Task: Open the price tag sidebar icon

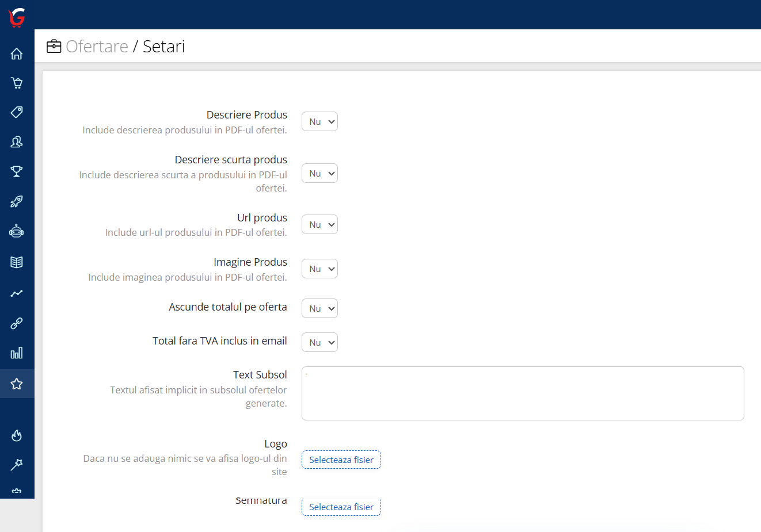Action: tap(17, 112)
